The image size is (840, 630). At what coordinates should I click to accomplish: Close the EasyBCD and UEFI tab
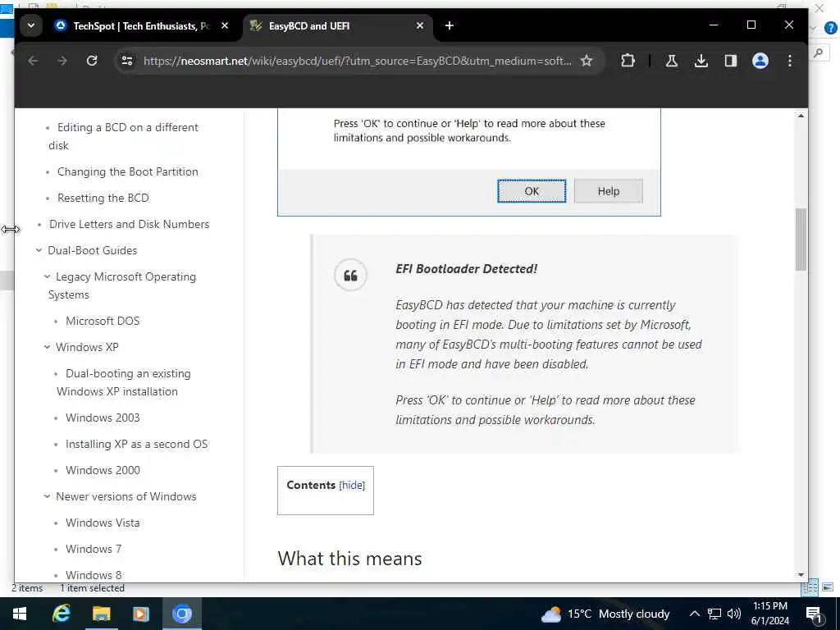(x=420, y=25)
